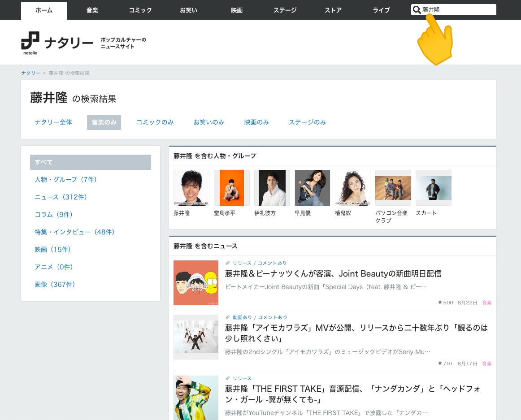
Task: Open 藤井隆 artist profile thumbnail
Action: click(x=191, y=188)
